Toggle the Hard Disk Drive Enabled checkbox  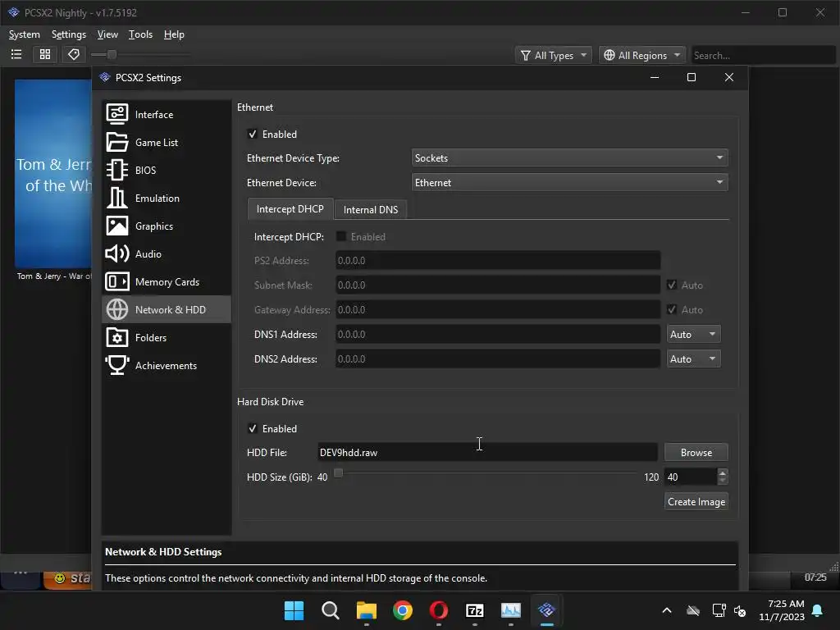pyautogui.click(x=253, y=428)
